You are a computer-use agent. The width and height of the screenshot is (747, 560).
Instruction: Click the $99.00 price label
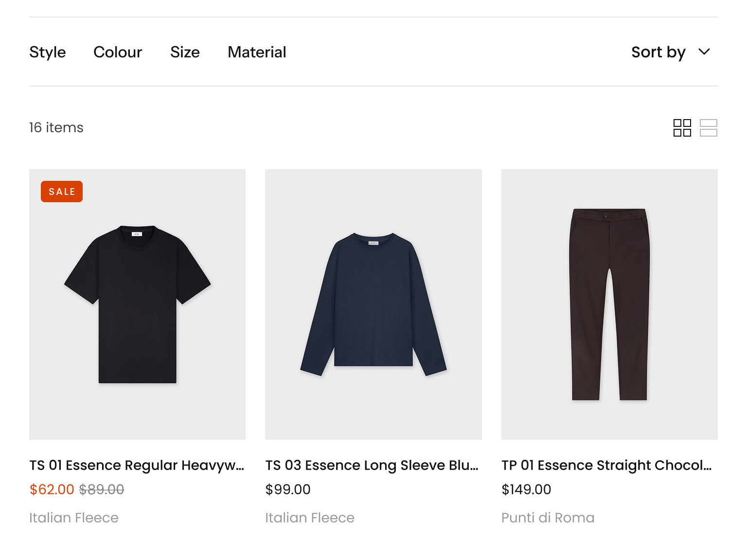click(288, 490)
